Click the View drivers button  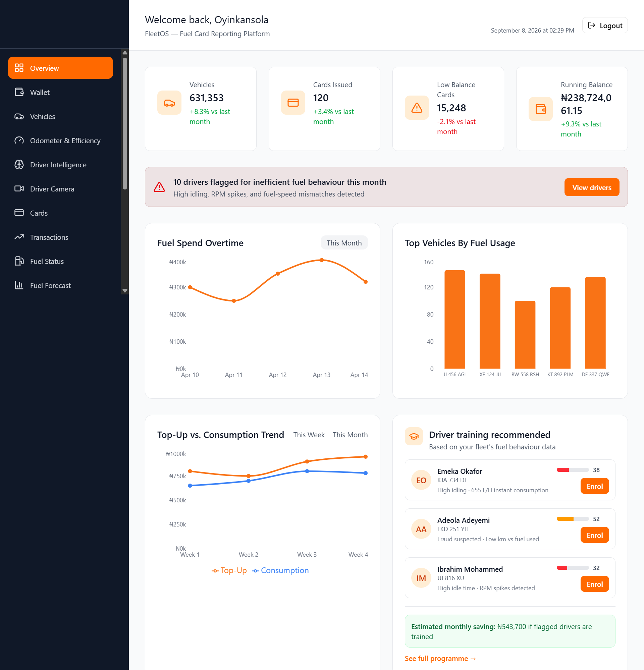tap(592, 187)
